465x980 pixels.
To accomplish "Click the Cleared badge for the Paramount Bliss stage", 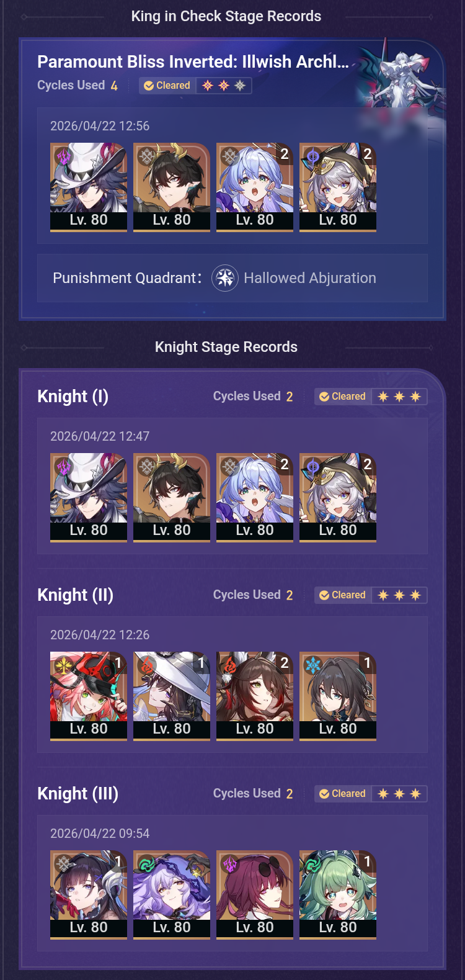I will tap(167, 86).
